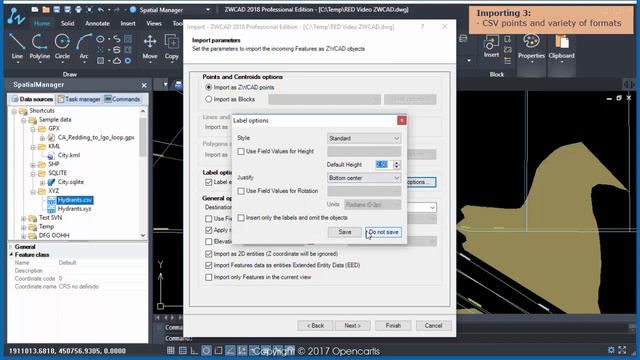Click the Open folder icon in quick access
The width and height of the screenshot is (640, 360).
click(x=46, y=9)
